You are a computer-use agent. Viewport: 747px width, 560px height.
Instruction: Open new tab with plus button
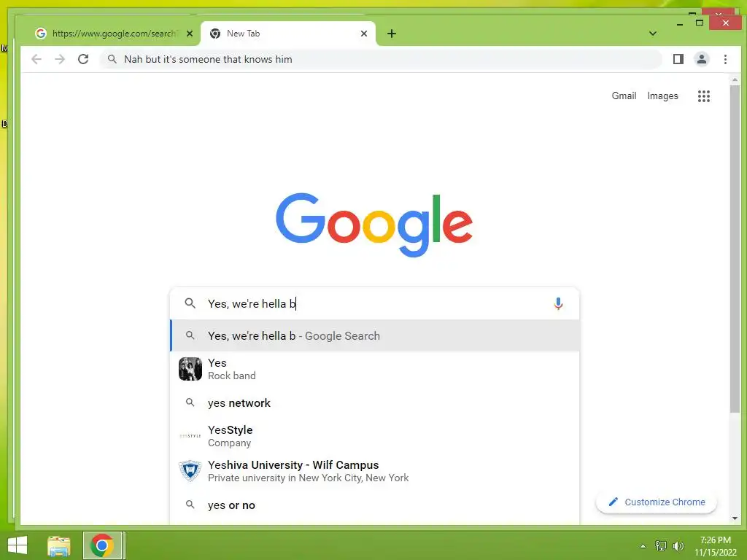[x=392, y=34]
